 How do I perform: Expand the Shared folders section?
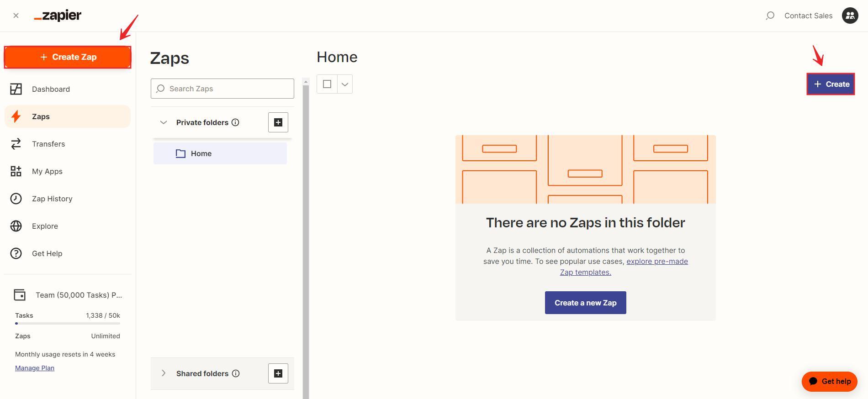tap(164, 373)
